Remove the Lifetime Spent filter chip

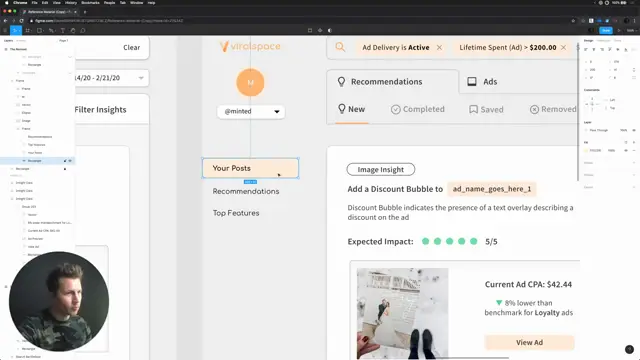click(563, 47)
